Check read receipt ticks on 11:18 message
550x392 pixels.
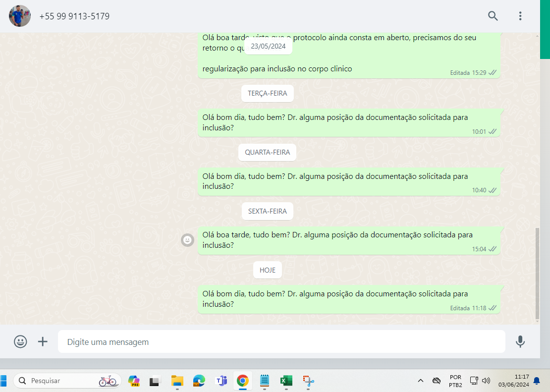(x=493, y=308)
